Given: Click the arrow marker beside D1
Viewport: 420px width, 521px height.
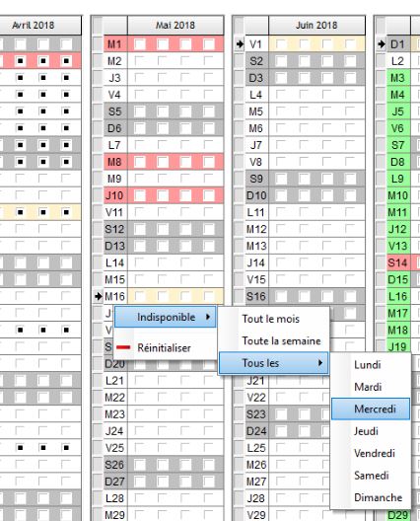Looking at the screenshot, I should pyautogui.click(x=382, y=43).
